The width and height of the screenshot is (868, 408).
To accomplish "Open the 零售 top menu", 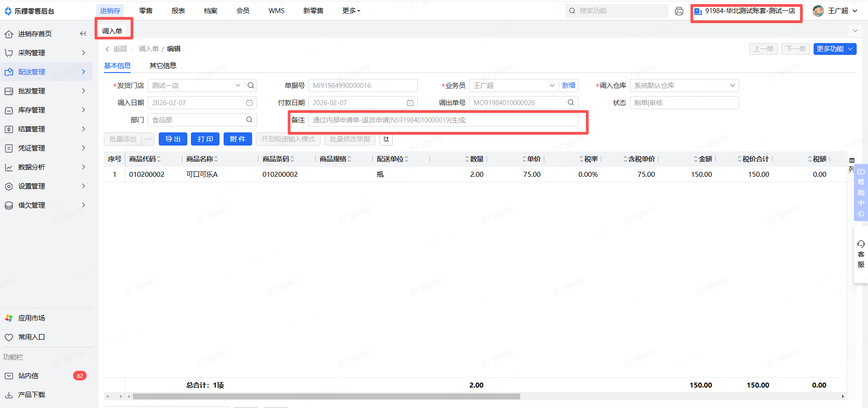I will [x=146, y=11].
